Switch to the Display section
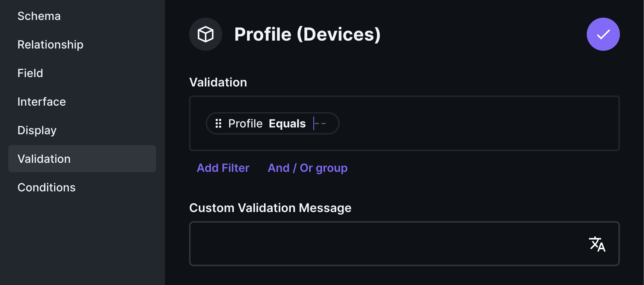 tap(37, 130)
